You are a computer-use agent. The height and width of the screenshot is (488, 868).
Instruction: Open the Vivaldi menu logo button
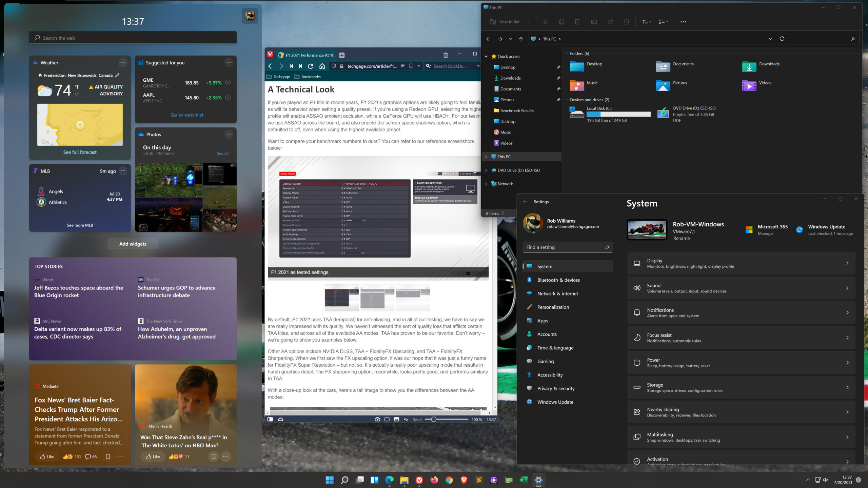pyautogui.click(x=270, y=54)
